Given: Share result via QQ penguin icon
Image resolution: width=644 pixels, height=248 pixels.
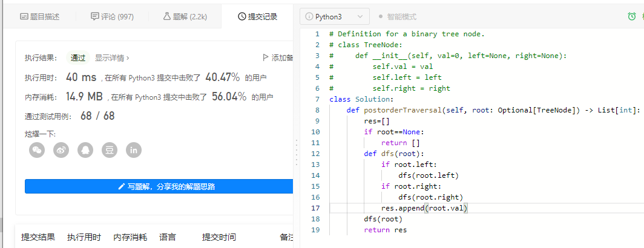Looking at the screenshot, I should pyautogui.click(x=85, y=150).
